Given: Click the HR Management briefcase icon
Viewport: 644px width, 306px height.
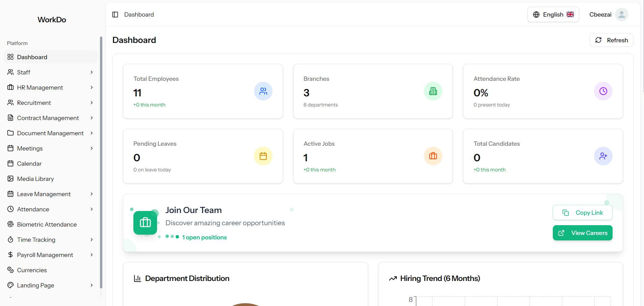Looking at the screenshot, I should (10, 87).
